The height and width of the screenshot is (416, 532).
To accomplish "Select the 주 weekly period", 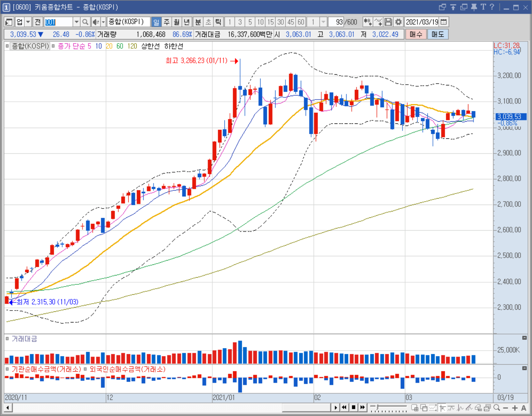I will [x=167, y=22].
